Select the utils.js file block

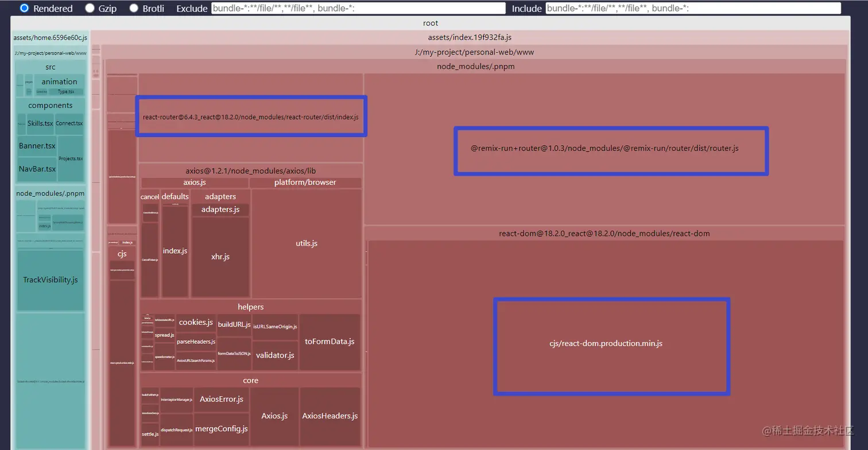tap(307, 243)
